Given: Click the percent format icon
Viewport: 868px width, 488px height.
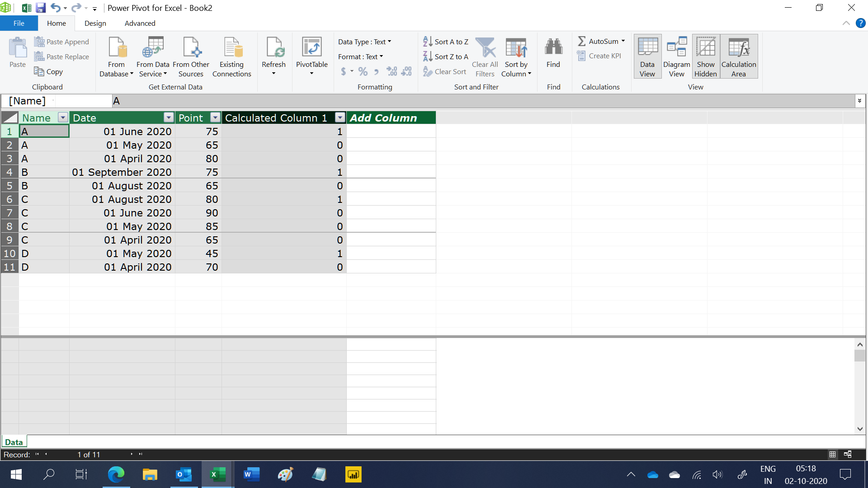Looking at the screenshot, I should tap(363, 71).
